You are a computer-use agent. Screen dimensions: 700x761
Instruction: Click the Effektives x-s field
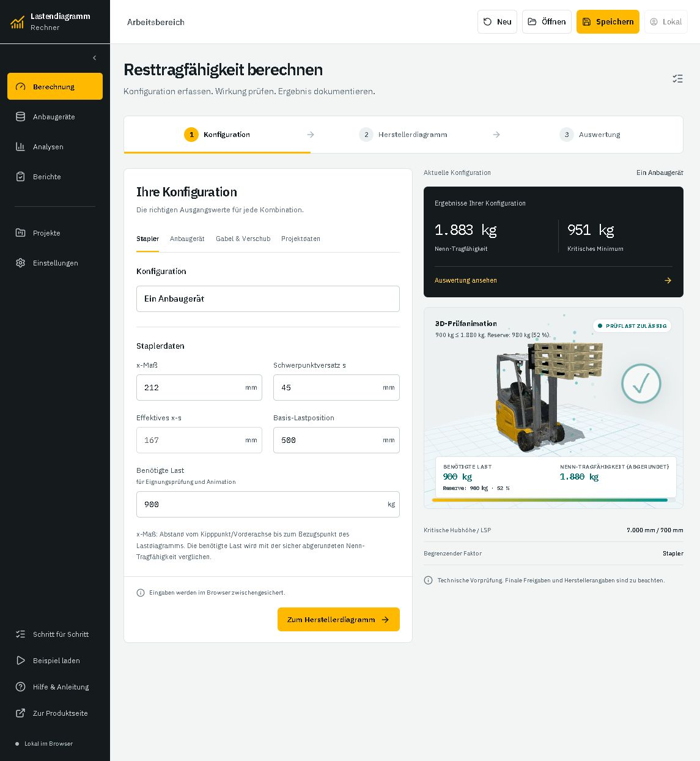[x=199, y=440]
